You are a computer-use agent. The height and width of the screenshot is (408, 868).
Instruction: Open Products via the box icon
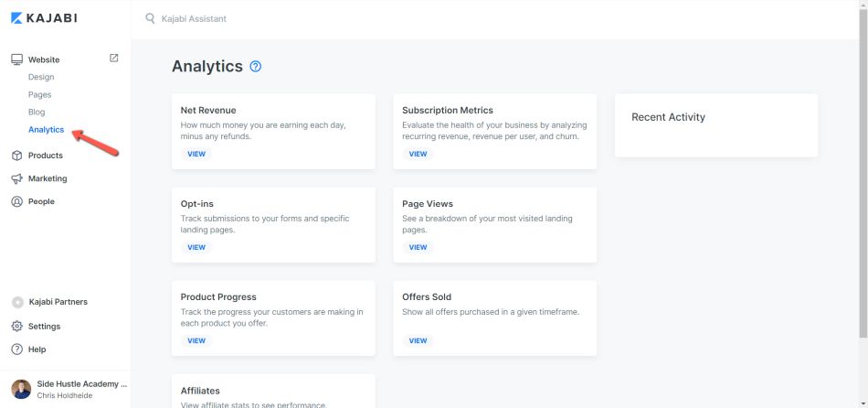point(17,156)
